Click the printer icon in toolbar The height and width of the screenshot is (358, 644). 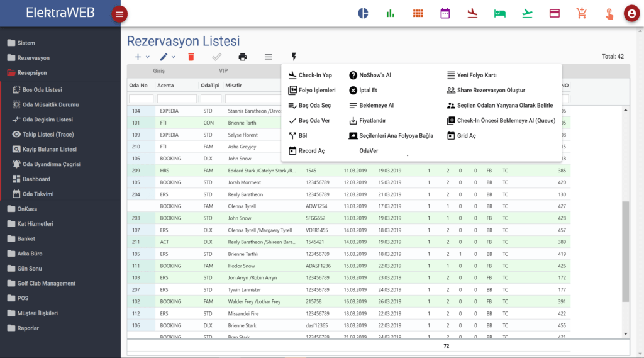[243, 57]
